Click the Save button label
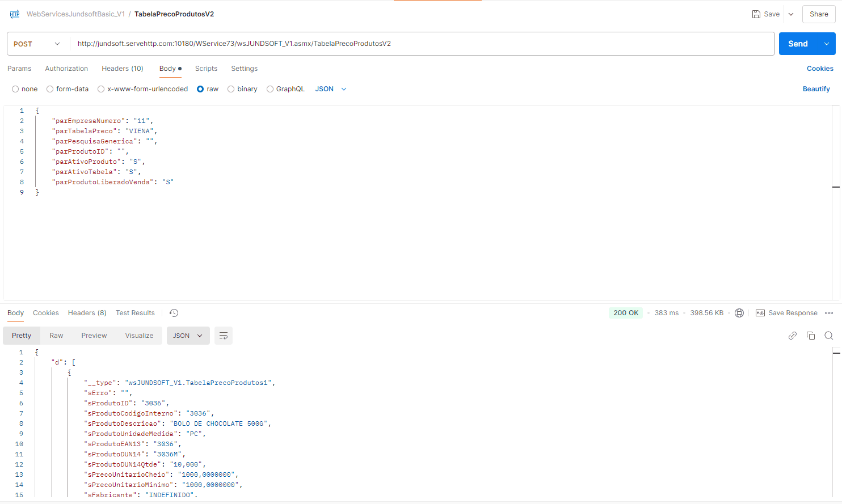Image resolution: width=842 pixels, height=504 pixels. (x=772, y=14)
